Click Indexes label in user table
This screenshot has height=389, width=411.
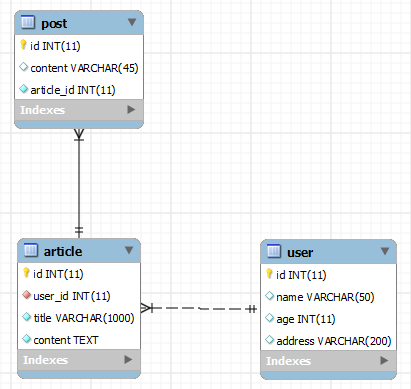289,361
